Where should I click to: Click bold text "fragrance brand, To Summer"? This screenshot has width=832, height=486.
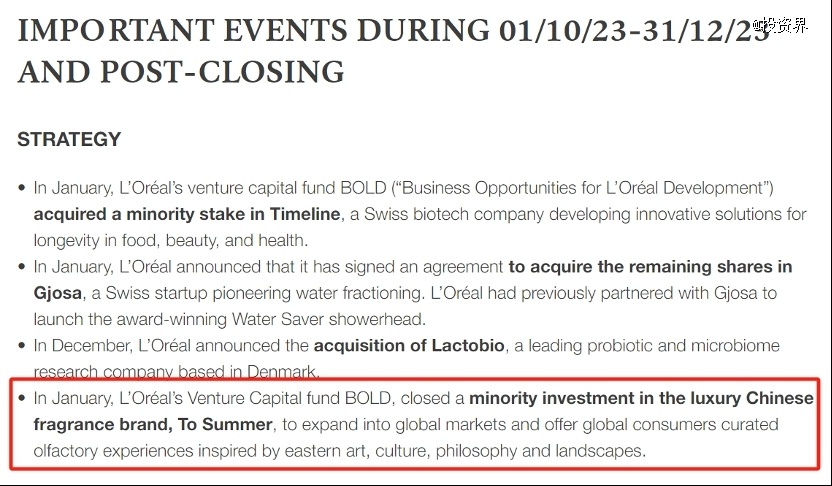pos(153,424)
